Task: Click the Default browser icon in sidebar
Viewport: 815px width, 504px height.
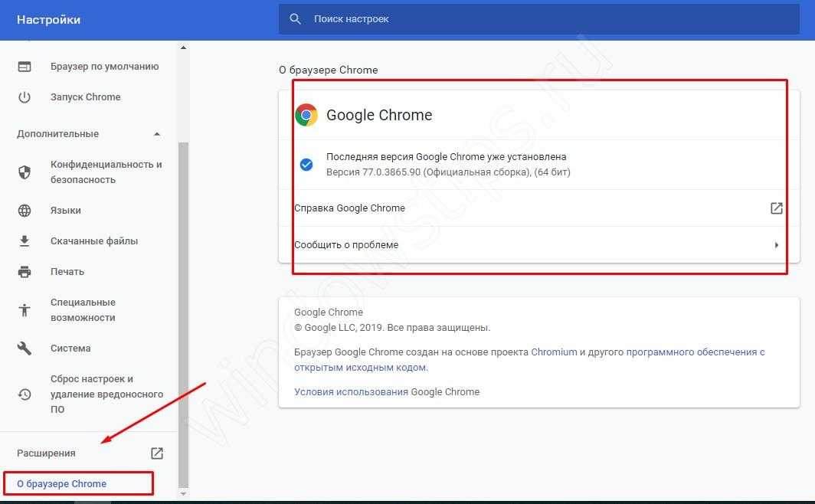Action: (x=25, y=67)
